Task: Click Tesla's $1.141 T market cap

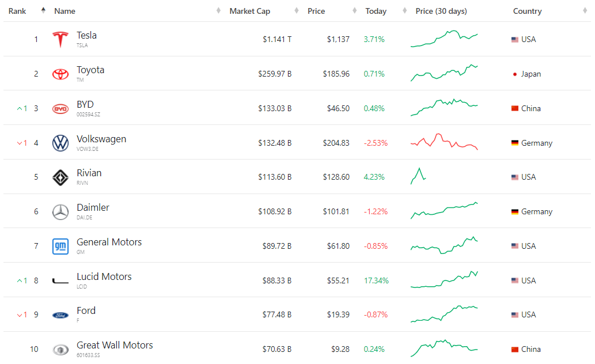Action: coord(277,40)
